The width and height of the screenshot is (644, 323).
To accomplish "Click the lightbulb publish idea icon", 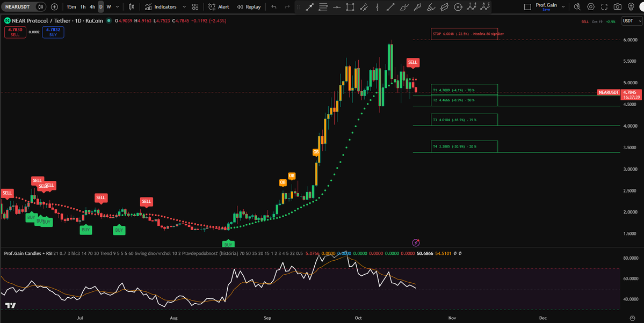I will point(631,7).
